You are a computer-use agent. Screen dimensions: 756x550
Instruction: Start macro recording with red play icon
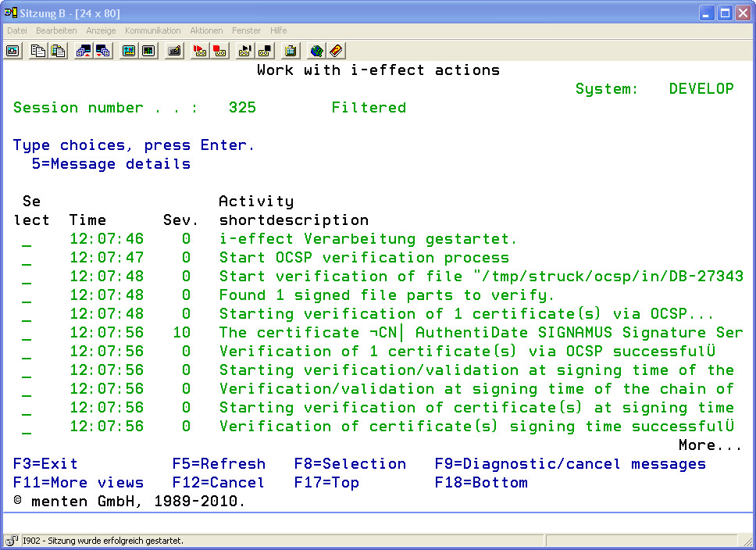point(200,51)
